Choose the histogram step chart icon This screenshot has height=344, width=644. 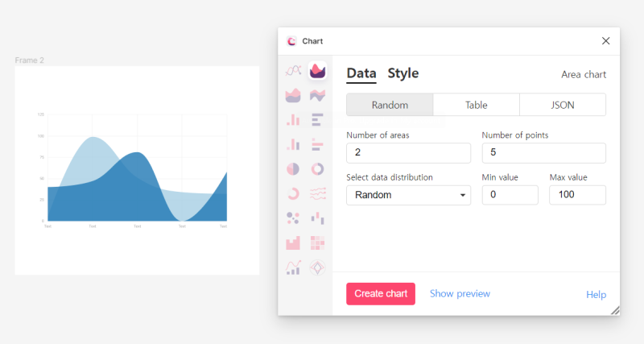pos(293,243)
